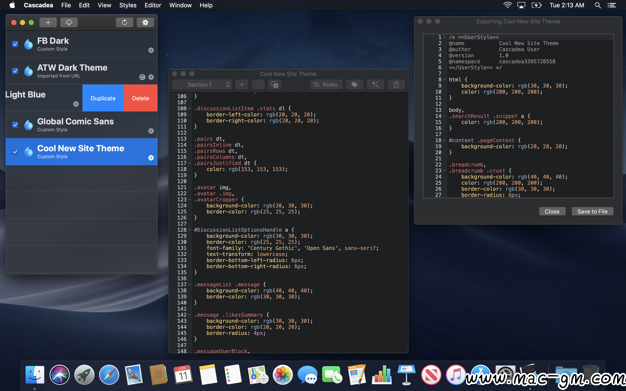
Task: Click duplicate section icon in editor toolbar
Action: point(275,84)
